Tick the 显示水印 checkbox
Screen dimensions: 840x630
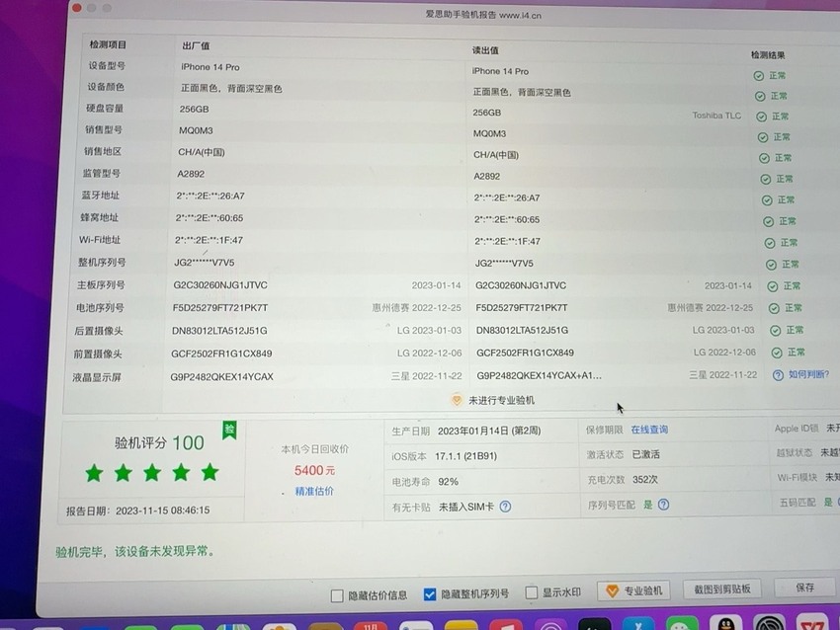tap(532, 592)
